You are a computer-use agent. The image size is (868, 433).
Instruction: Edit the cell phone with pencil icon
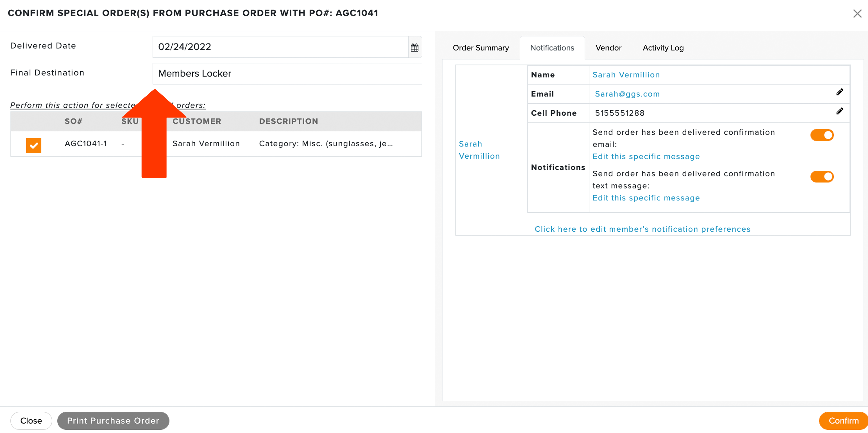[839, 112]
